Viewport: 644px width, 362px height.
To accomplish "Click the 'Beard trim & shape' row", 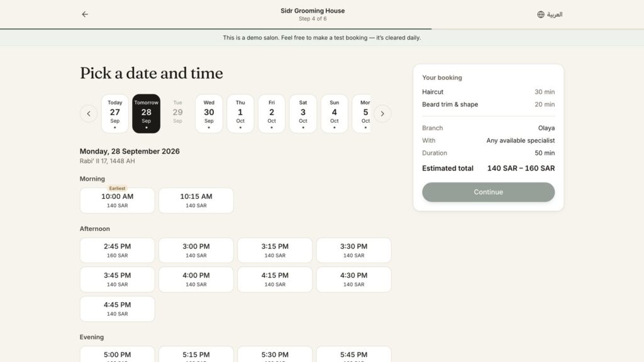I will [488, 105].
